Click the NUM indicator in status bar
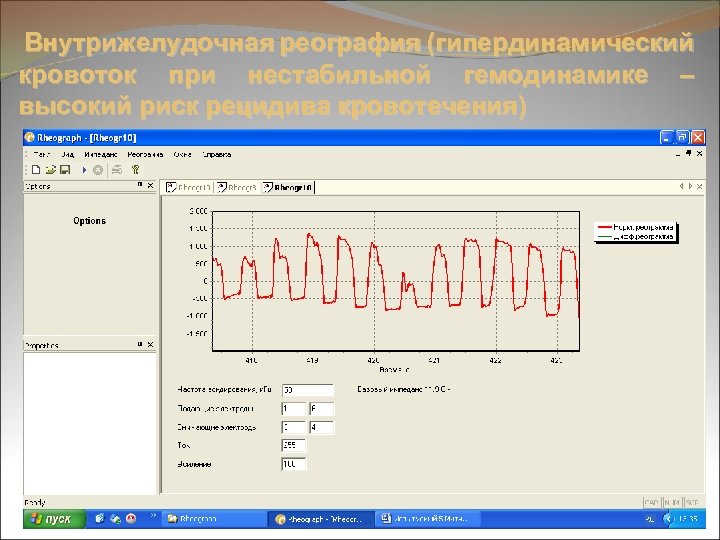The height and width of the screenshot is (540, 720). (672, 503)
